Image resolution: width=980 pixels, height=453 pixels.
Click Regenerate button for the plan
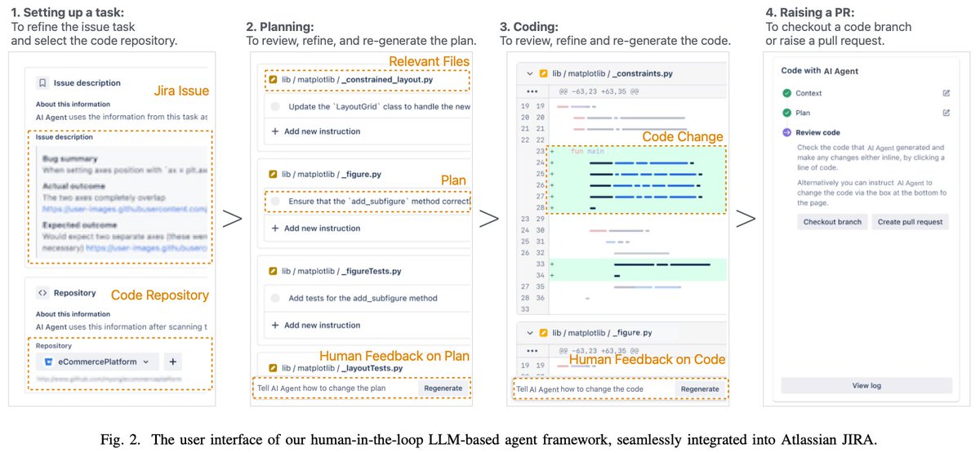(x=443, y=389)
